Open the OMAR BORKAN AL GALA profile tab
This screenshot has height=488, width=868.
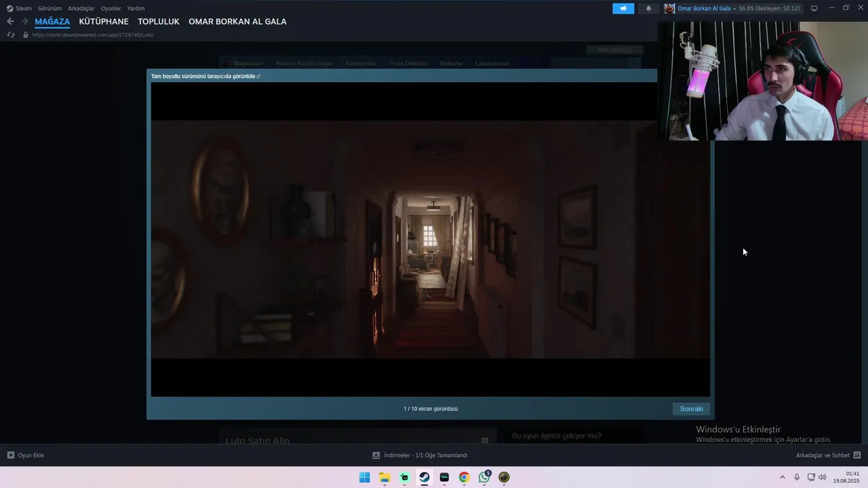click(x=237, y=22)
